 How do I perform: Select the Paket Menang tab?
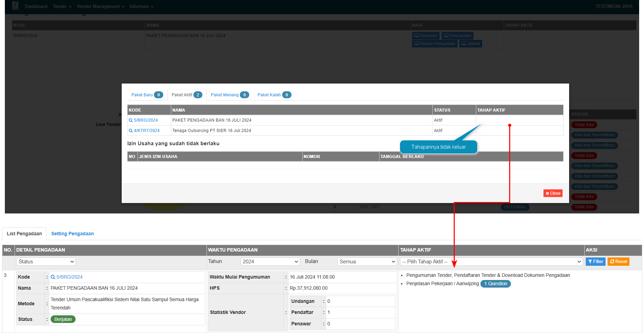coord(229,95)
